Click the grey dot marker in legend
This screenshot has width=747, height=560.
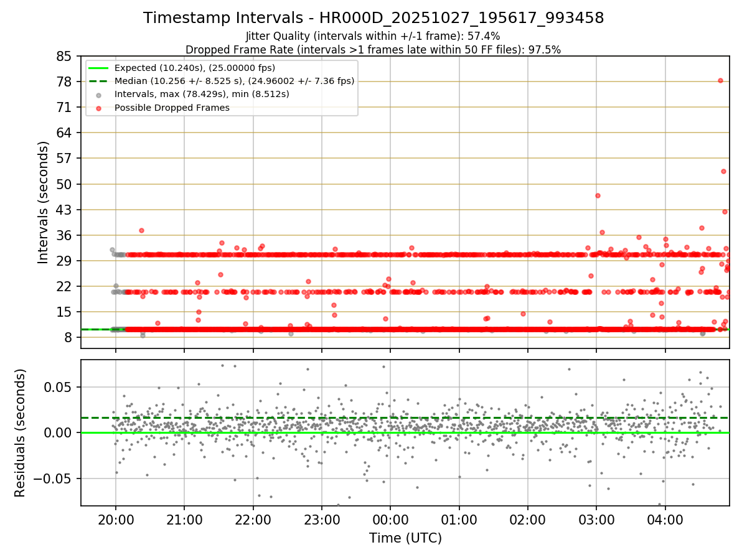100,95
